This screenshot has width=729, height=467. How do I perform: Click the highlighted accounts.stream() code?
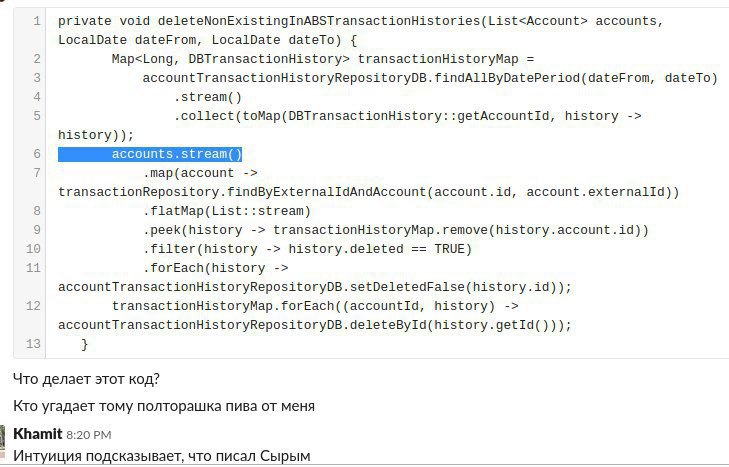coord(150,154)
